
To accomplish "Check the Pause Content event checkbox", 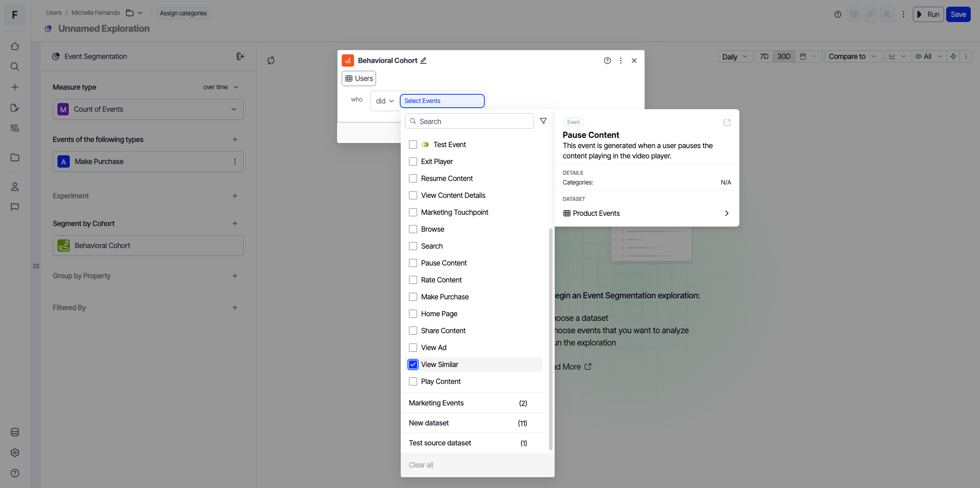I will (413, 263).
